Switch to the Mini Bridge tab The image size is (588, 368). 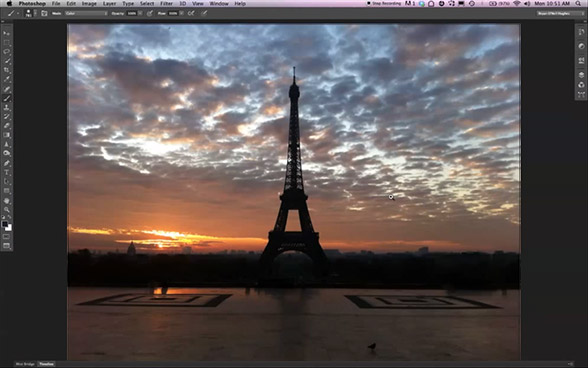[25, 364]
